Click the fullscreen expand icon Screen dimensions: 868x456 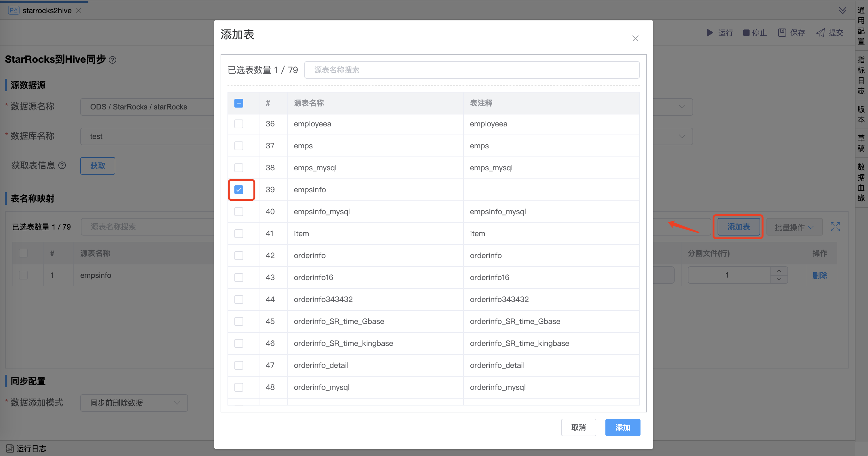(835, 227)
